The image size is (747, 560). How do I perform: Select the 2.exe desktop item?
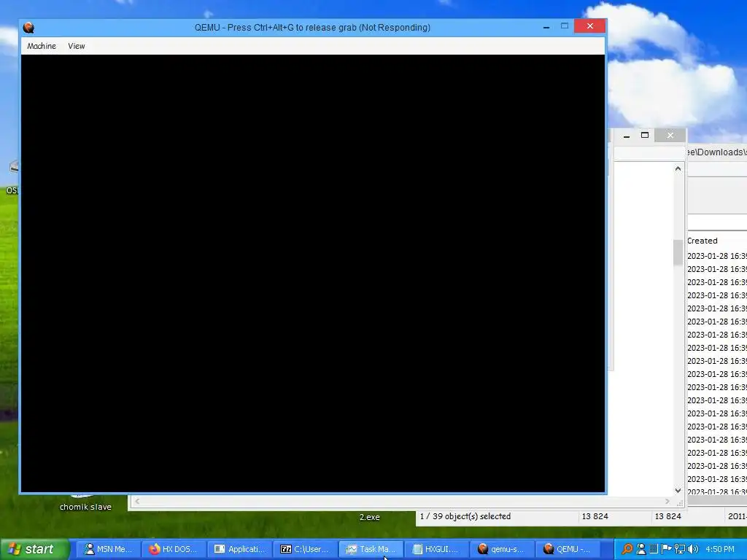click(x=369, y=517)
